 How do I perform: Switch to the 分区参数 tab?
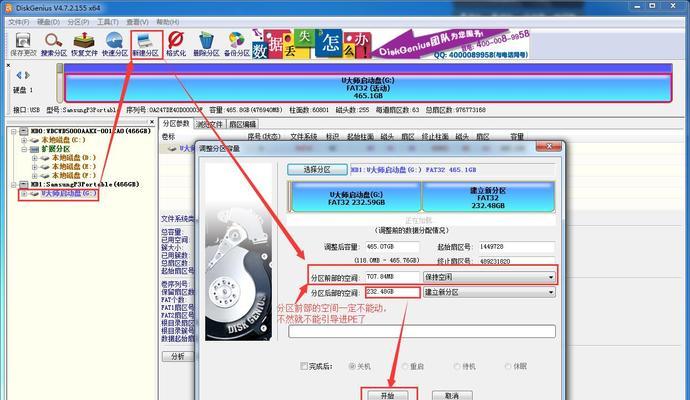point(176,124)
